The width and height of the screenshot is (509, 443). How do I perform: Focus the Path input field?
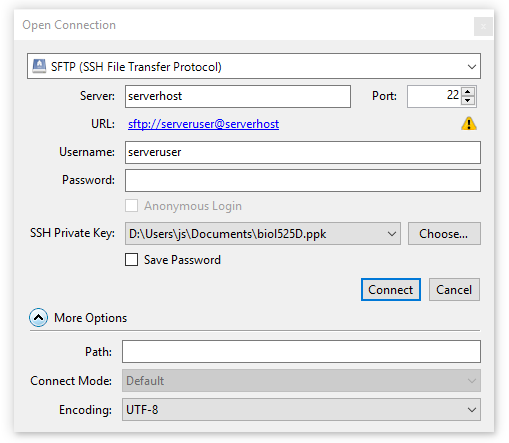[x=301, y=351]
